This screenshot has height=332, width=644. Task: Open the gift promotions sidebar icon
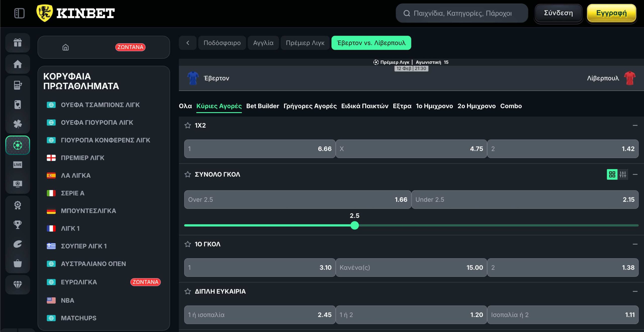tap(18, 43)
